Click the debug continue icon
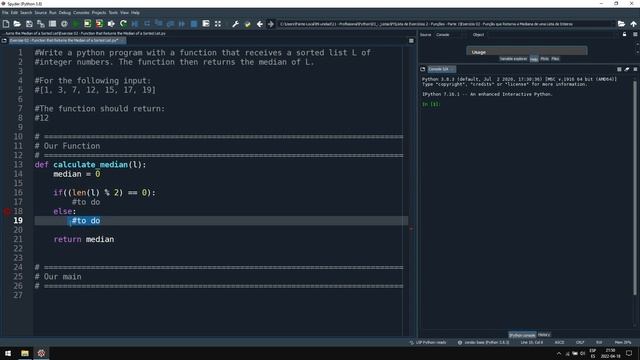 coord(182,24)
